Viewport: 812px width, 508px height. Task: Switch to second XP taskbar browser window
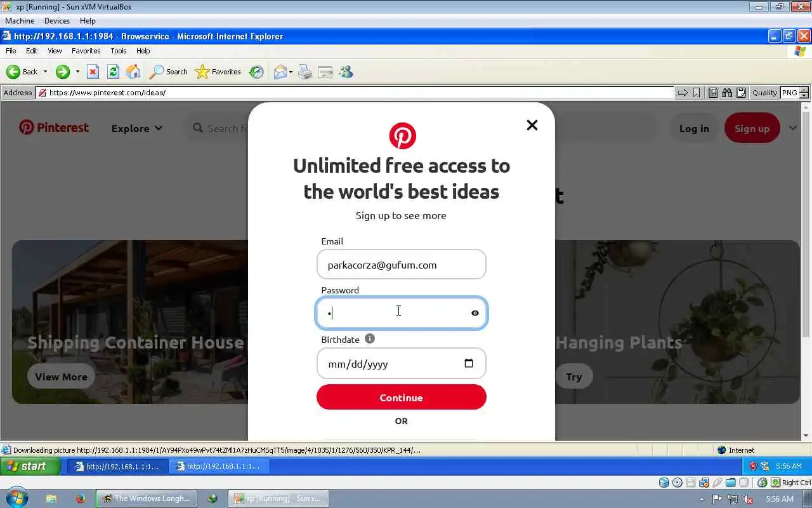coord(219,466)
